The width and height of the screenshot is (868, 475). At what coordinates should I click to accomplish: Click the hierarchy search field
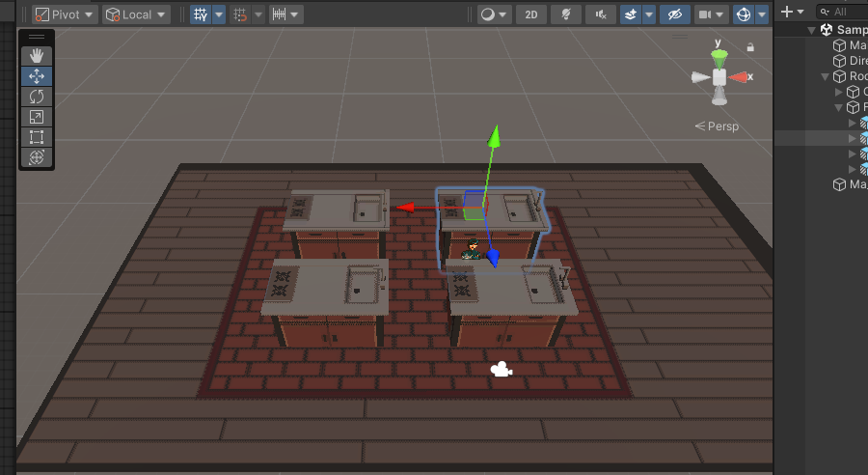(847, 12)
